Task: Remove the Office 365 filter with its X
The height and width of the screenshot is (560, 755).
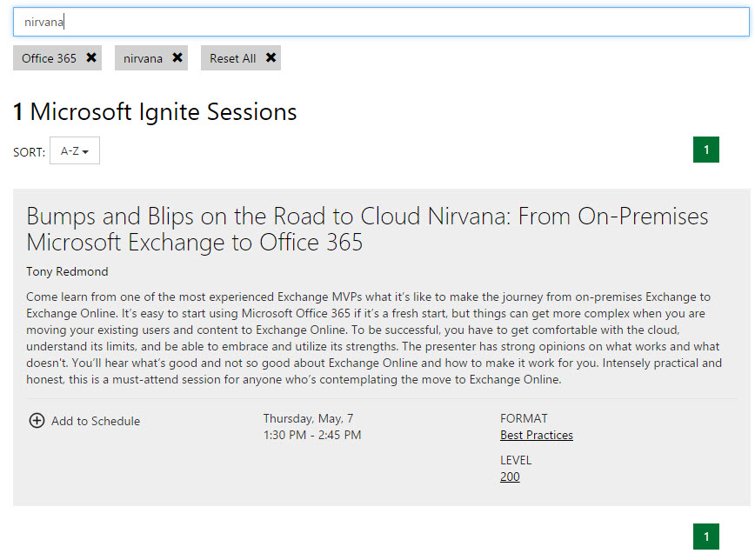Action: [x=91, y=58]
